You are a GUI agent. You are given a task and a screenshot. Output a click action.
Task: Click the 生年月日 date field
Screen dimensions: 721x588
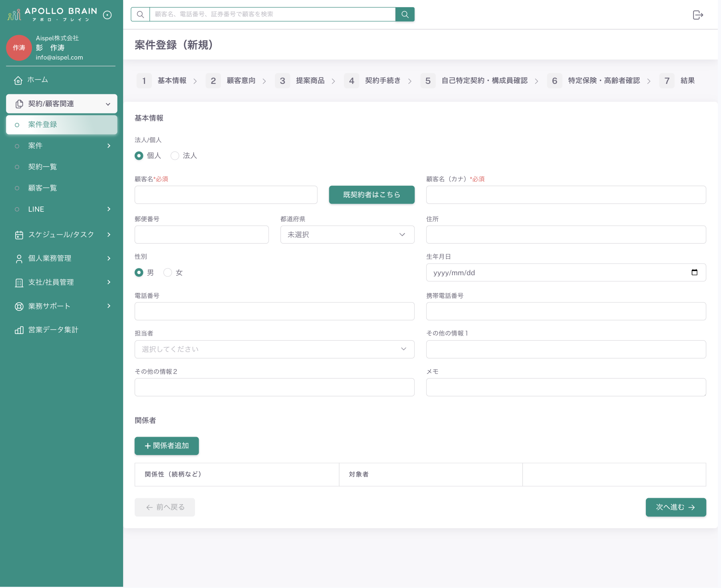coord(566,272)
